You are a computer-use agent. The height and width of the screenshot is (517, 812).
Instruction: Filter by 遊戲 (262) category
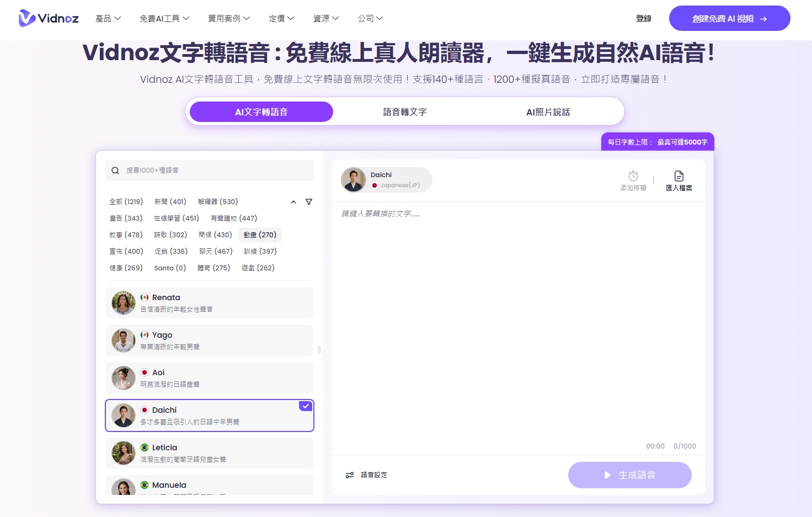[x=258, y=268]
